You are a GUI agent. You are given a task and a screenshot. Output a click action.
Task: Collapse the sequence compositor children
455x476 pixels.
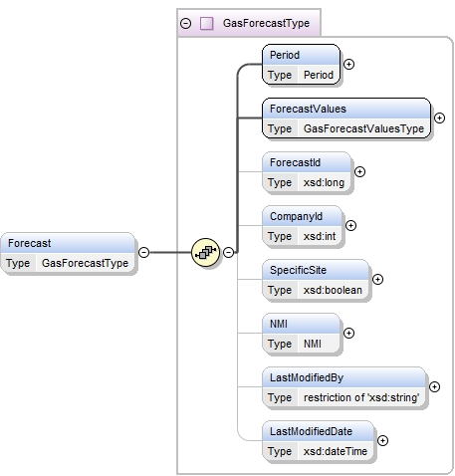tap(228, 252)
